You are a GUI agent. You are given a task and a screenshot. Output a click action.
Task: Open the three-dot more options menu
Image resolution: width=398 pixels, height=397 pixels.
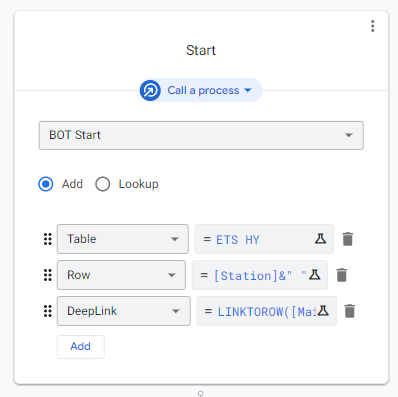(372, 26)
